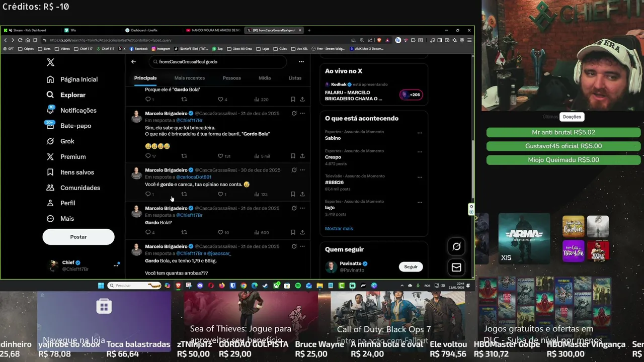Open the Windows Start menu
The width and height of the screenshot is (644, 362).
[101, 286]
